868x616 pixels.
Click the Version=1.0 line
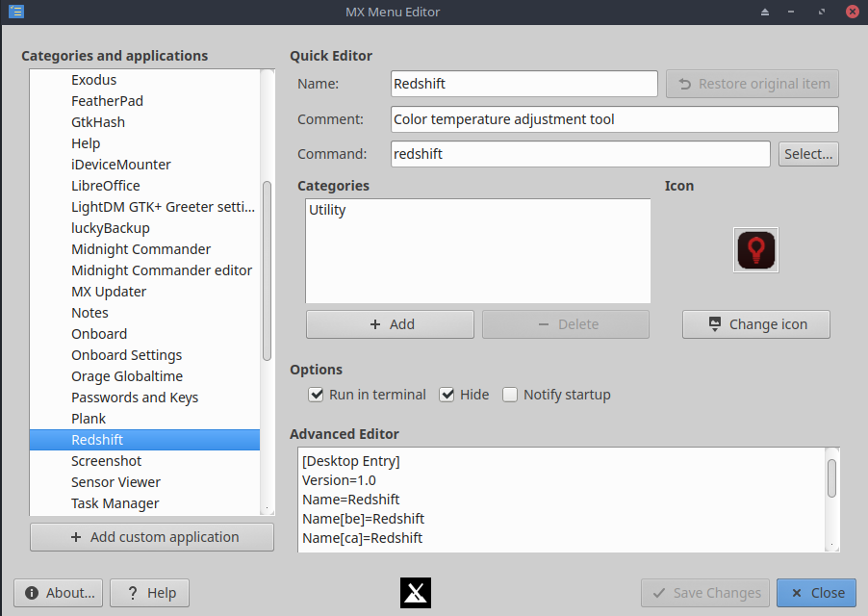point(339,480)
